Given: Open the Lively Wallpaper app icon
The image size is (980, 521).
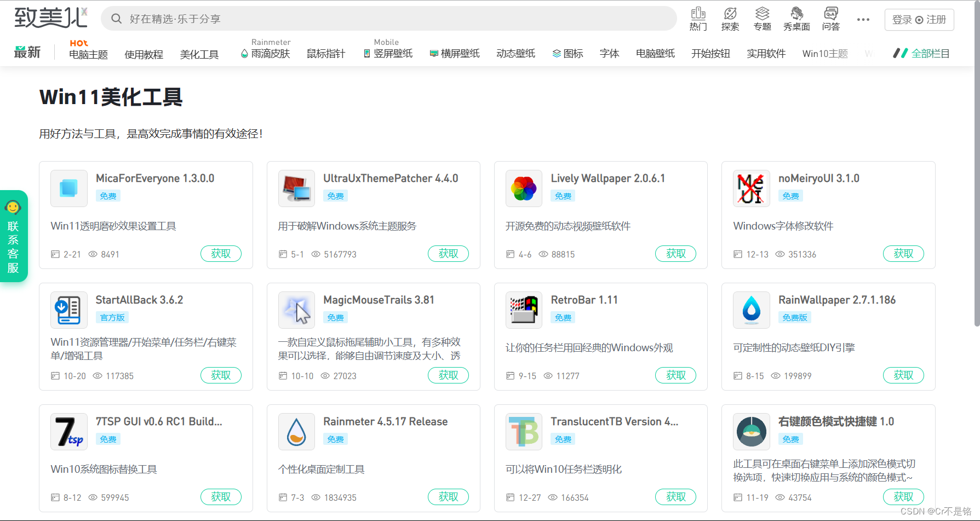Looking at the screenshot, I should coord(524,188).
